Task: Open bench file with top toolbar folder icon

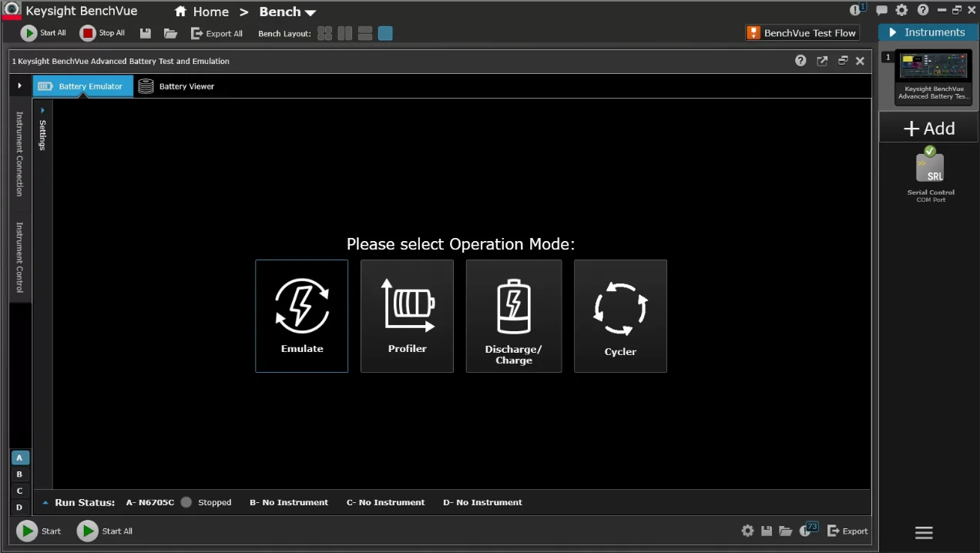Action: pyautogui.click(x=170, y=33)
